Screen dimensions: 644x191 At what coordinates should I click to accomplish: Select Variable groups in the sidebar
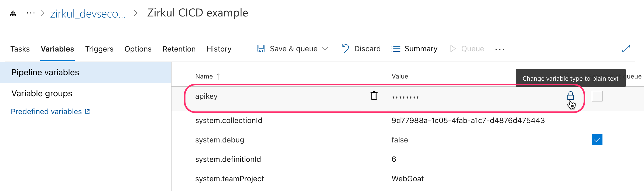click(x=42, y=93)
